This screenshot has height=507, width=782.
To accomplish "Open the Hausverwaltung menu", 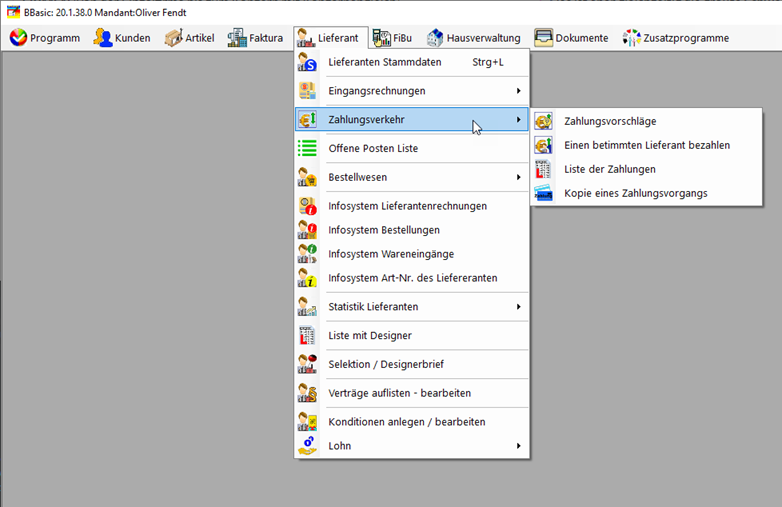I will click(x=474, y=38).
